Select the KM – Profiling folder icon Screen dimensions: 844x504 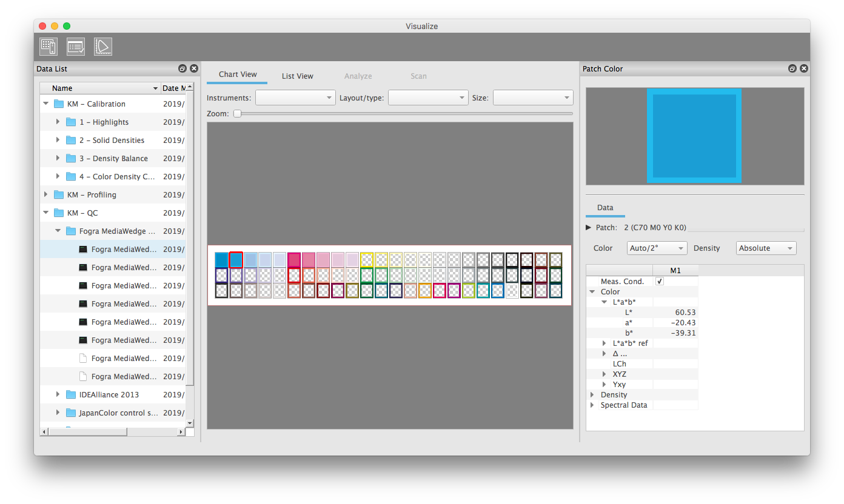(x=59, y=194)
